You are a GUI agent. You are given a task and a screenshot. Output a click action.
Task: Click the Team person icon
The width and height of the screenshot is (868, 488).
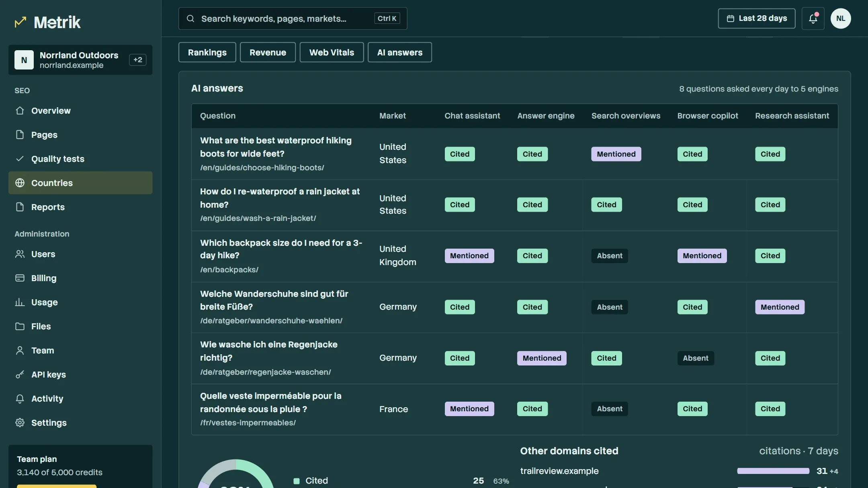[20, 350]
